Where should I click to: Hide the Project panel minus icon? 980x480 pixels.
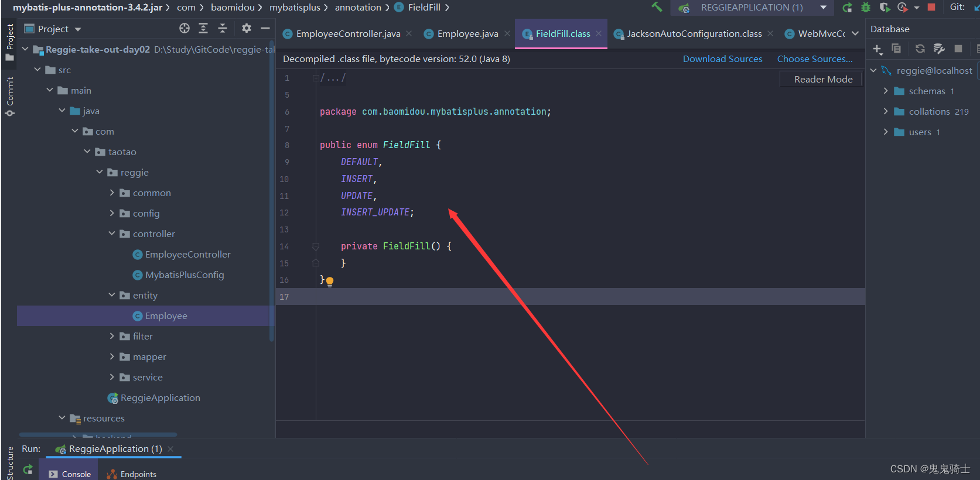[x=265, y=28]
